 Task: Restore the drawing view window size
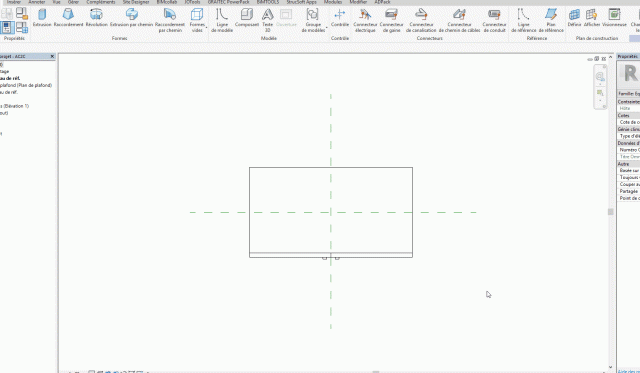coord(597,59)
